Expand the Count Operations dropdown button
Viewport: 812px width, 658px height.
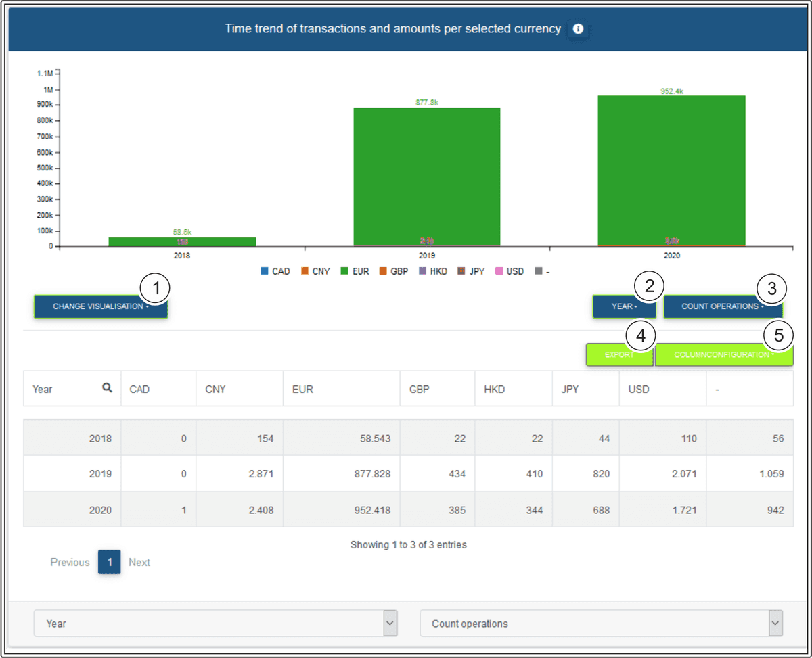722,306
